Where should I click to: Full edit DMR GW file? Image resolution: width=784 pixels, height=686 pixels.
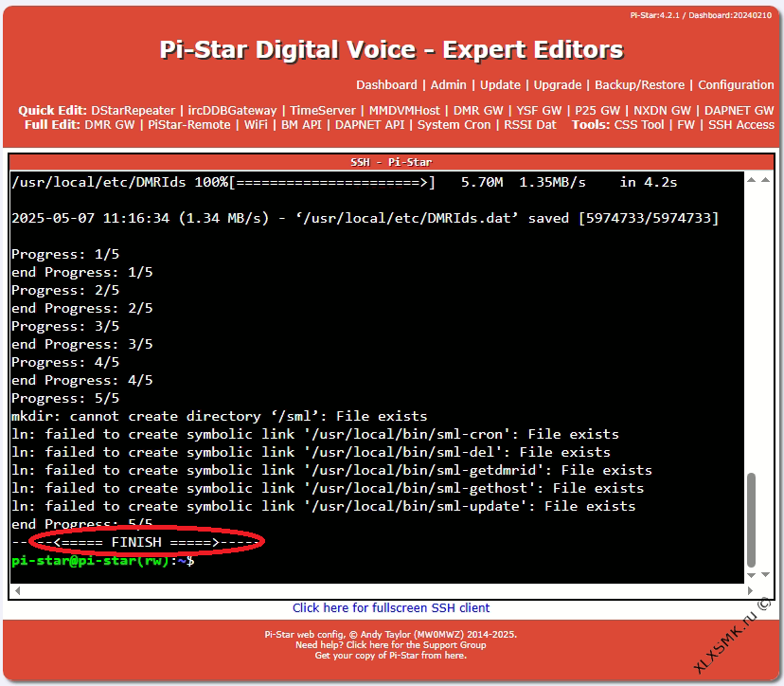point(110,124)
